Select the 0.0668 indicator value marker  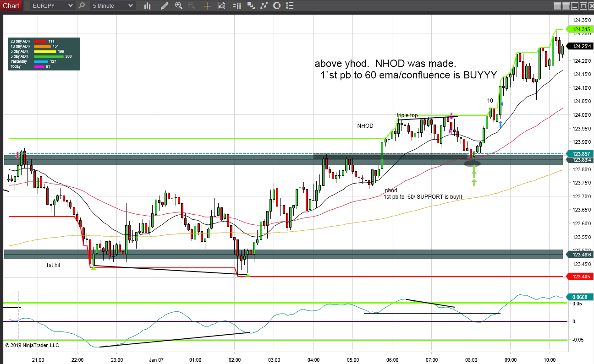[x=580, y=297]
